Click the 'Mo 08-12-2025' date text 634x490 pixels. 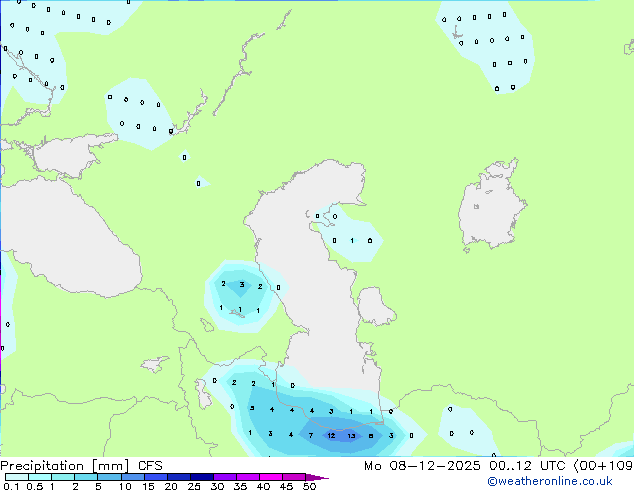click(422, 466)
